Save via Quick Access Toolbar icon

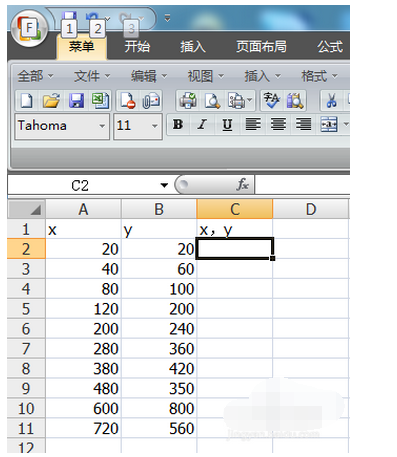(69, 17)
